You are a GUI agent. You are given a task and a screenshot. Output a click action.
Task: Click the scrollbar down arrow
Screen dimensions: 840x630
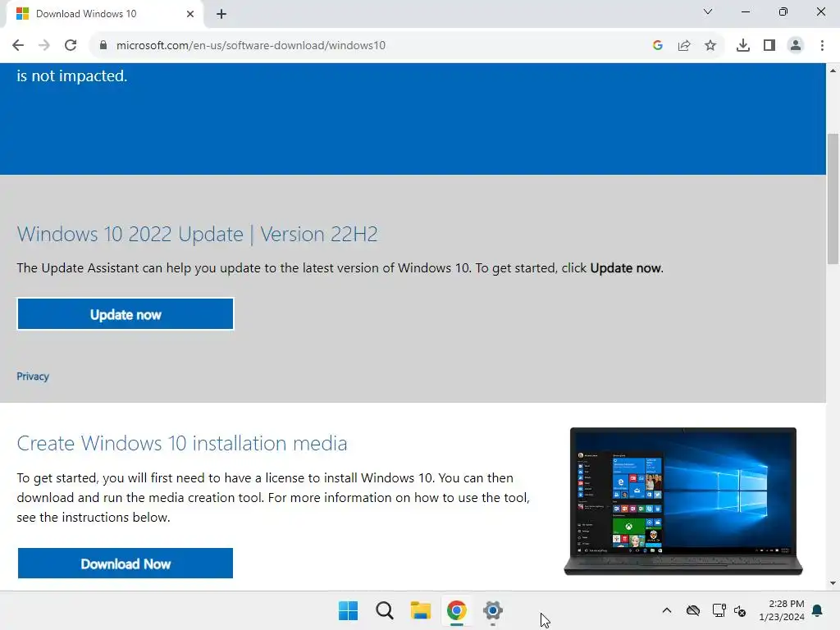point(833,583)
